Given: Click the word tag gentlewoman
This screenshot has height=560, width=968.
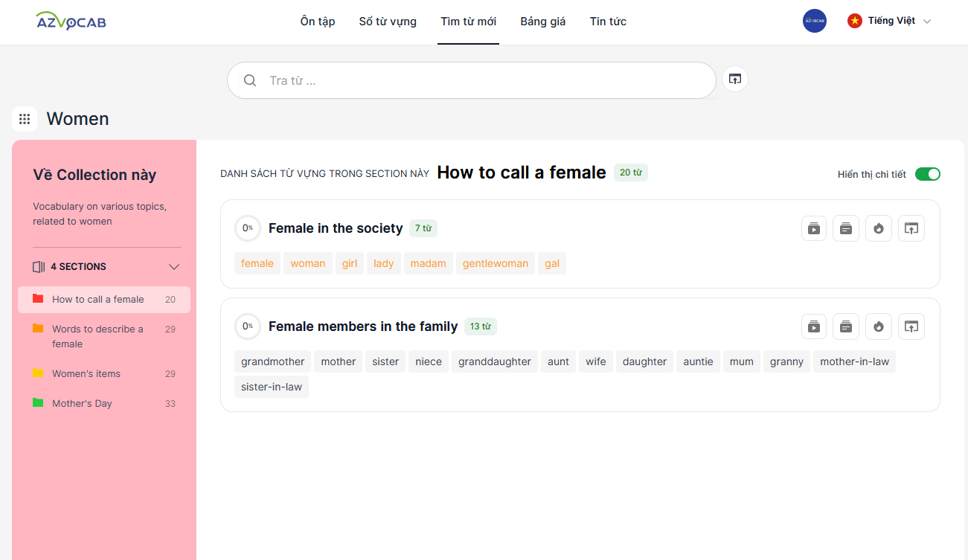Looking at the screenshot, I should tap(495, 263).
